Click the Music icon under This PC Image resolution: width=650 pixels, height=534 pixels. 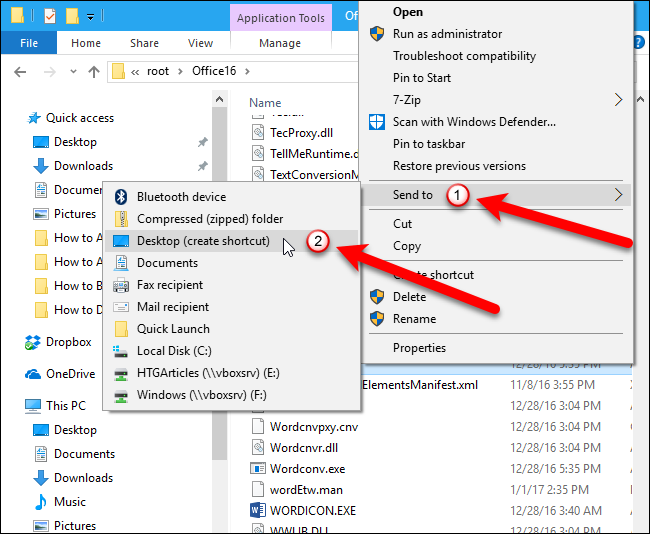(x=41, y=502)
